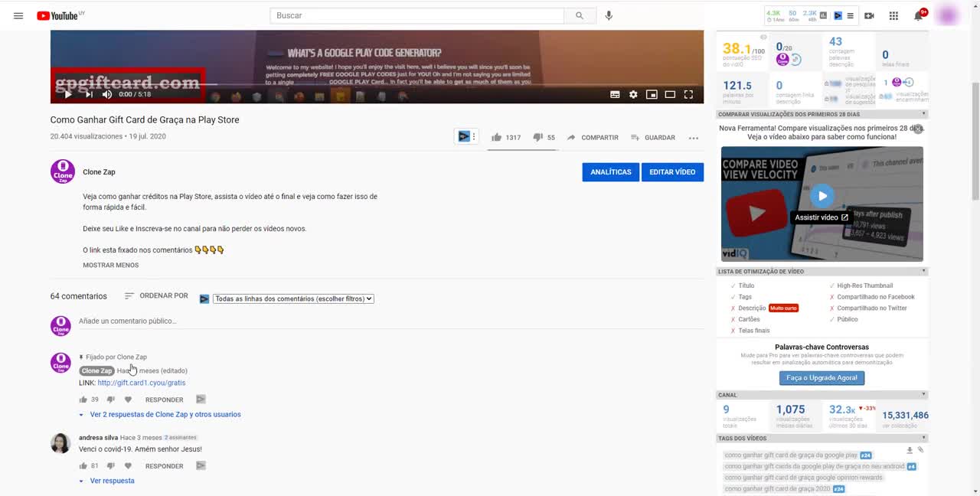This screenshot has width=980, height=496.
Task: Open the ORDENAR POR sort menu
Action: (156, 296)
